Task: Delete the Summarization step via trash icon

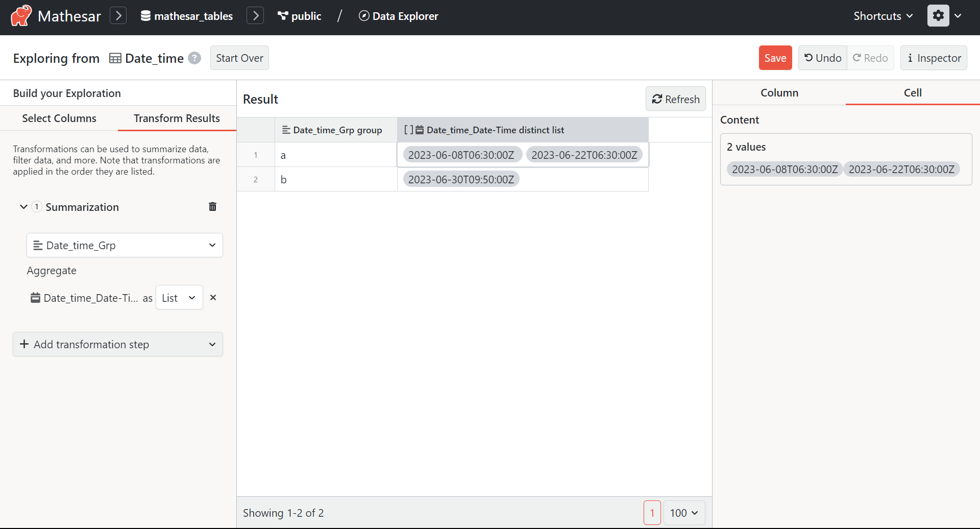Action: point(213,206)
